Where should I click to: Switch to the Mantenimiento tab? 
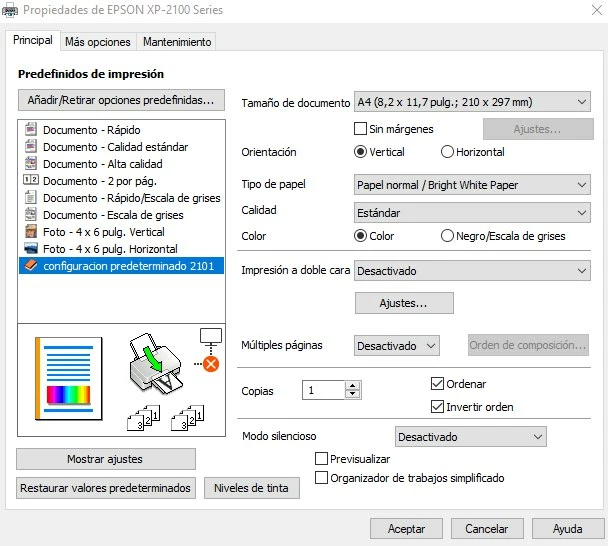click(177, 42)
